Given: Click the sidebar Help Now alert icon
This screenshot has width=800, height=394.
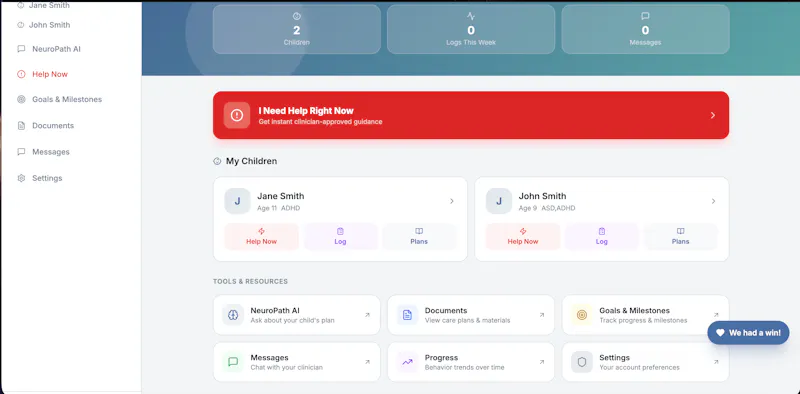Looking at the screenshot, I should 21,74.
